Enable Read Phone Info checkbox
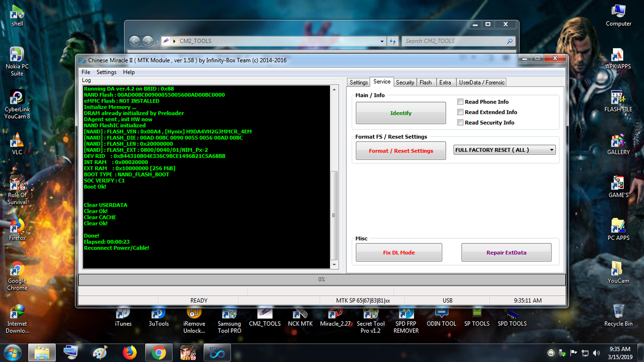The width and height of the screenshot is (644, 362). pos(460,102)
